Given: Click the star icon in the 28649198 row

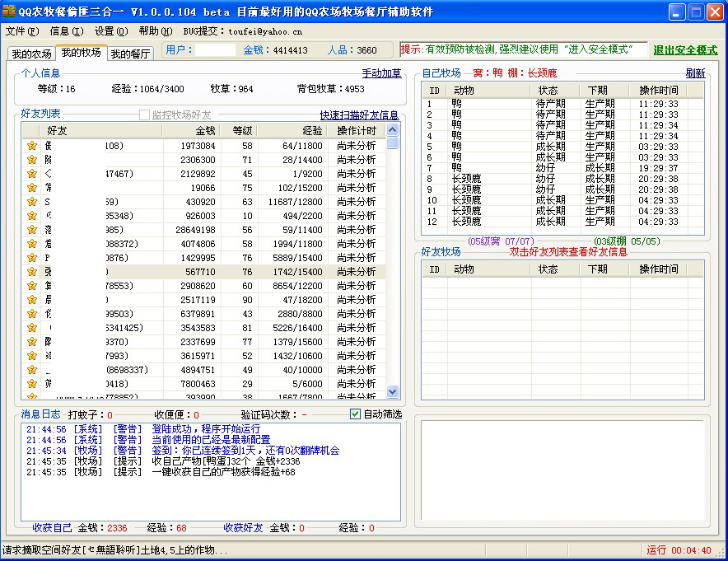Looking at the screenshot, I should pyautogui.click(x=32, y=229).
